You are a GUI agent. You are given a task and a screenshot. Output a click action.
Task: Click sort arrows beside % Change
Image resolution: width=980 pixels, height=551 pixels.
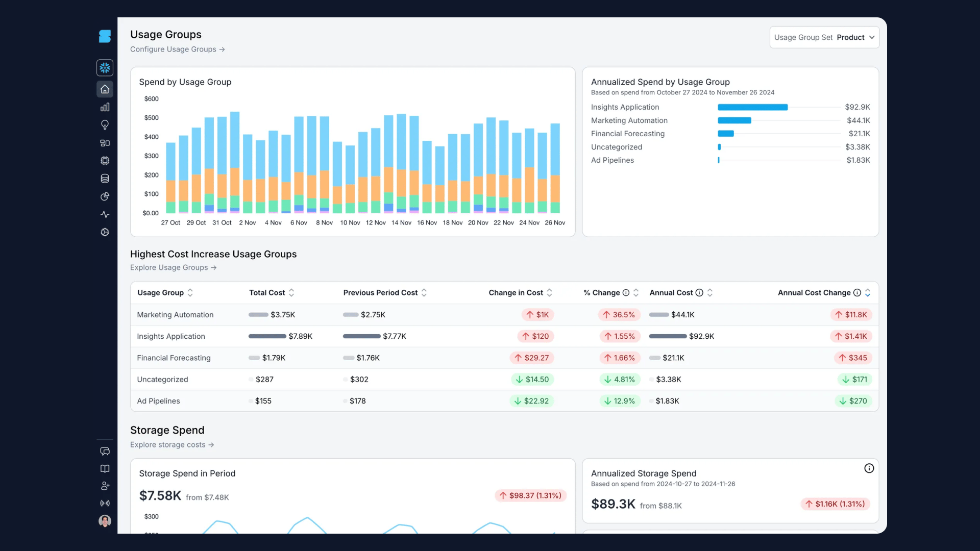click(636, 292)
